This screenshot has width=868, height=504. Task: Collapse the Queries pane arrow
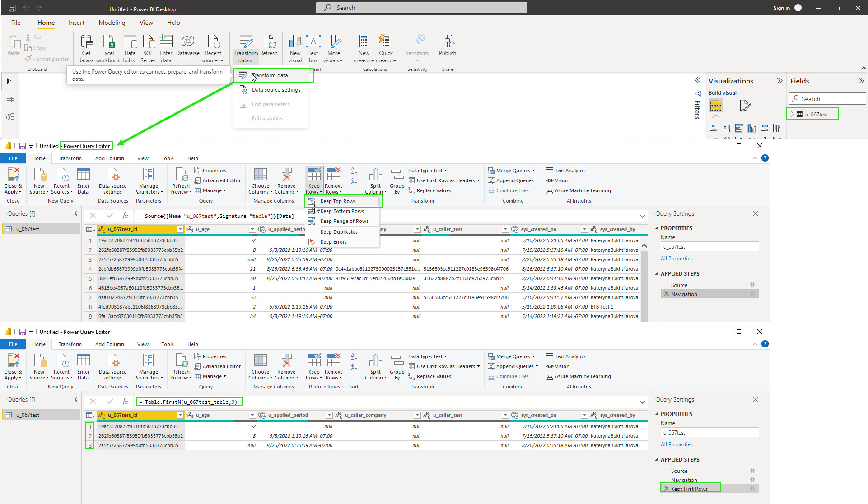(75, 213)
